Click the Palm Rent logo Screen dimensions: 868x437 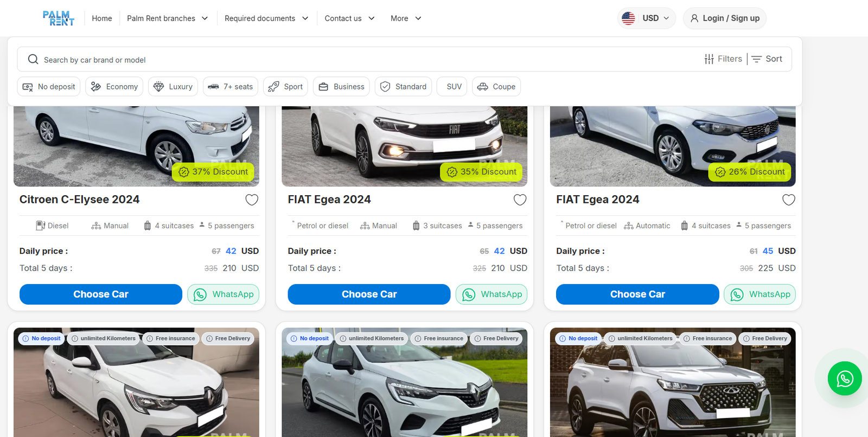pos(59,18)
